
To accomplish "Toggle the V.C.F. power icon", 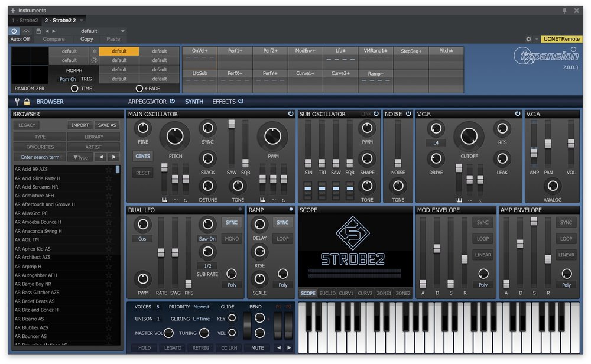I will tap(518, 113).
